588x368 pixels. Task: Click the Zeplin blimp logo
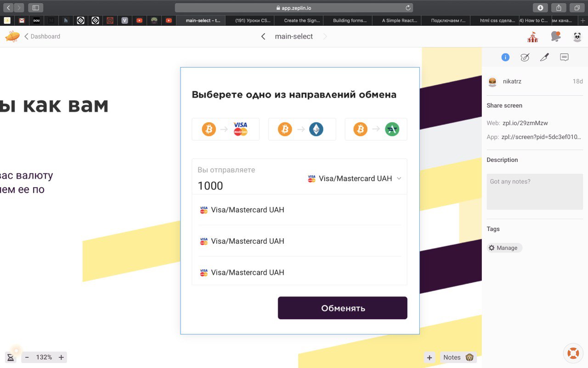pos(12,36)
